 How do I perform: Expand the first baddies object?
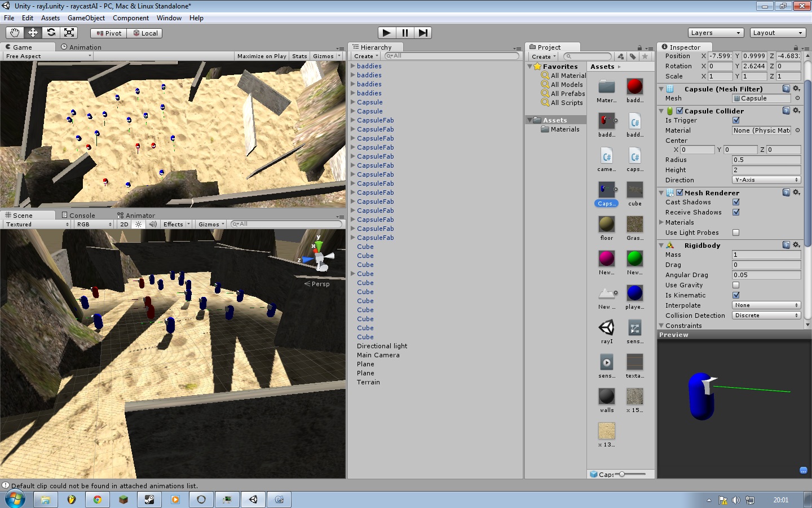(353, 66)
